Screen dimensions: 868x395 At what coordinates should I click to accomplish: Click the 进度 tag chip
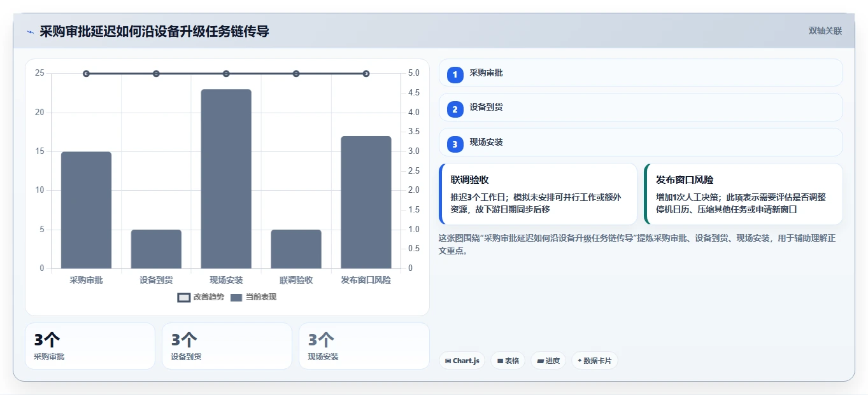548,361
